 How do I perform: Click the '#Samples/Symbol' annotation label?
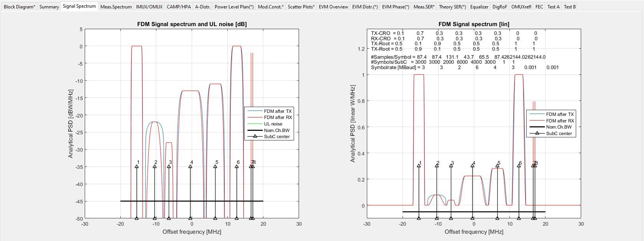click(x=390, y=57)
